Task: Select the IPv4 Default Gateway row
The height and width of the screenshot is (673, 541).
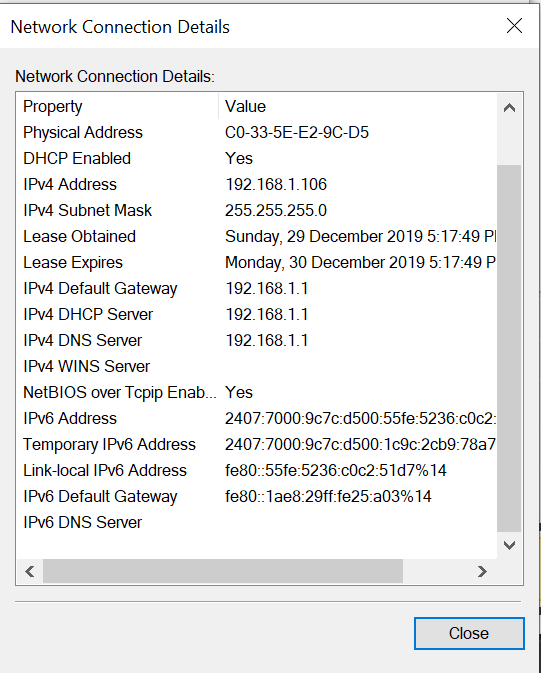Action: click(257, 288)
